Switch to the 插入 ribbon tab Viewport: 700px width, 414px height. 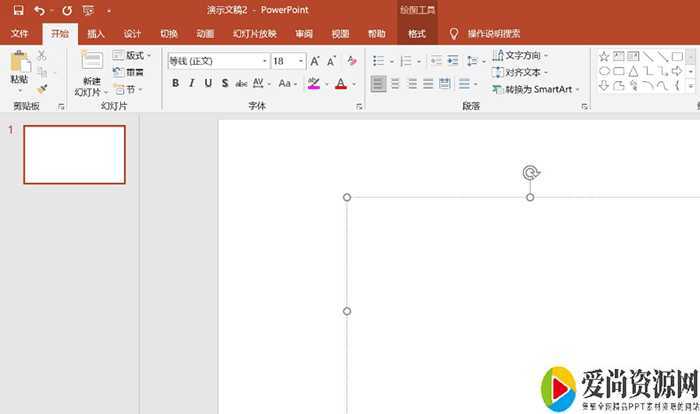[96, 33]
